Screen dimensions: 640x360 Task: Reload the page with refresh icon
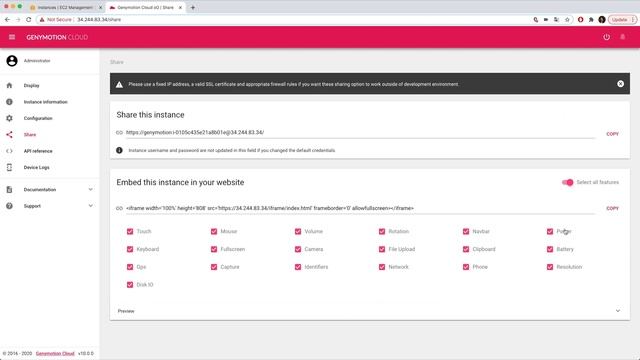(29, 20)
